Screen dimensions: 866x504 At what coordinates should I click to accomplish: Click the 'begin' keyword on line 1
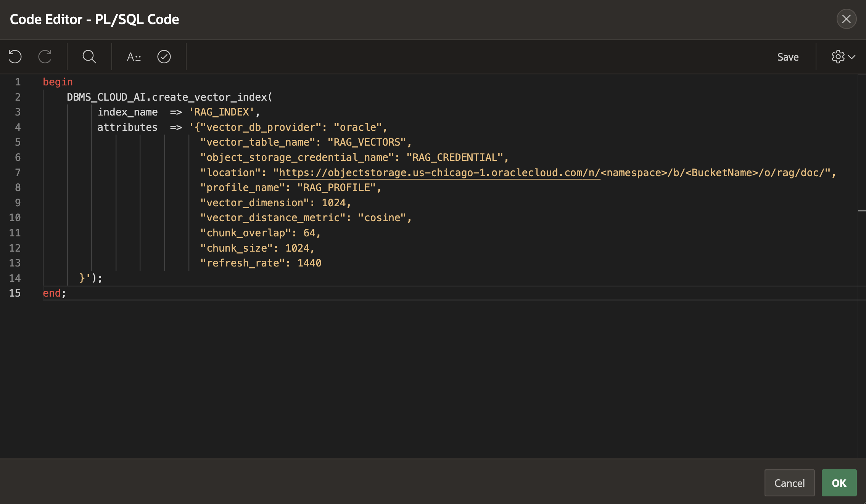pyautogui.click(x=58, y=82)
